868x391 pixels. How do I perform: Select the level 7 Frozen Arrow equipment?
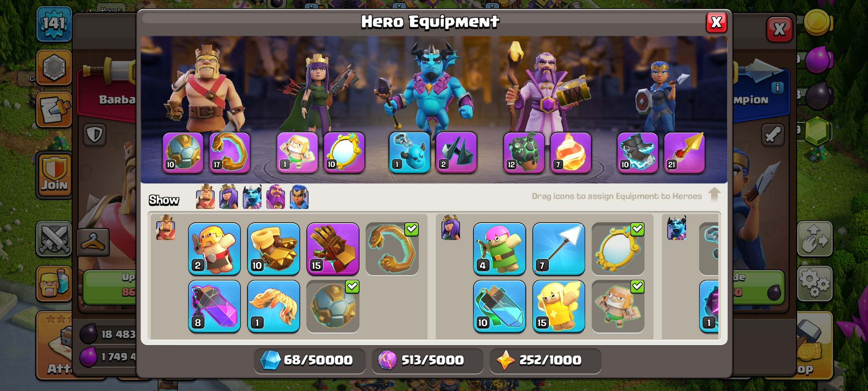[x=558, y=249]
